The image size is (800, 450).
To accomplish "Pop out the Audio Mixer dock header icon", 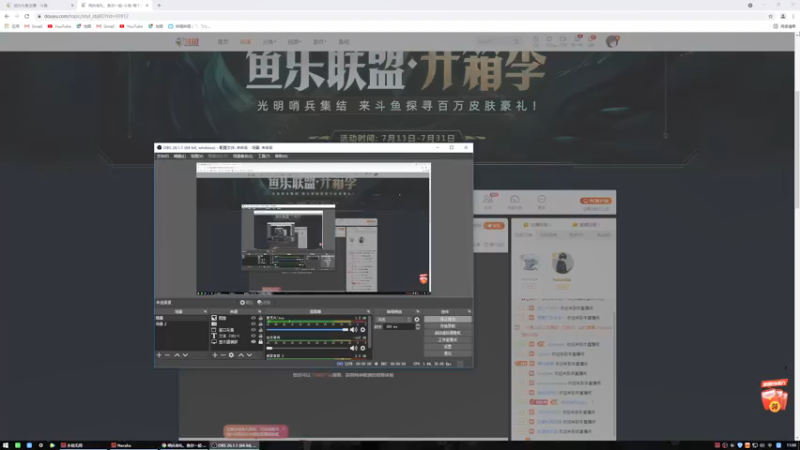I will tap(368, 311).
